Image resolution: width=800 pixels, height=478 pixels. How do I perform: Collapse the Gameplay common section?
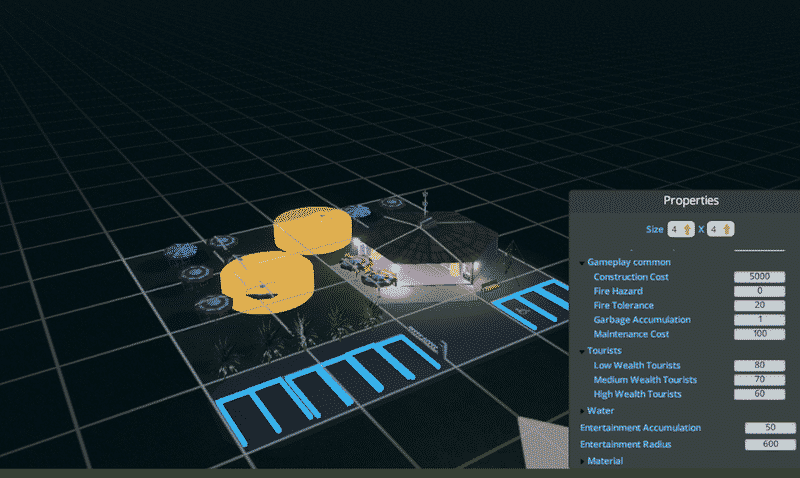coord(581,262)
